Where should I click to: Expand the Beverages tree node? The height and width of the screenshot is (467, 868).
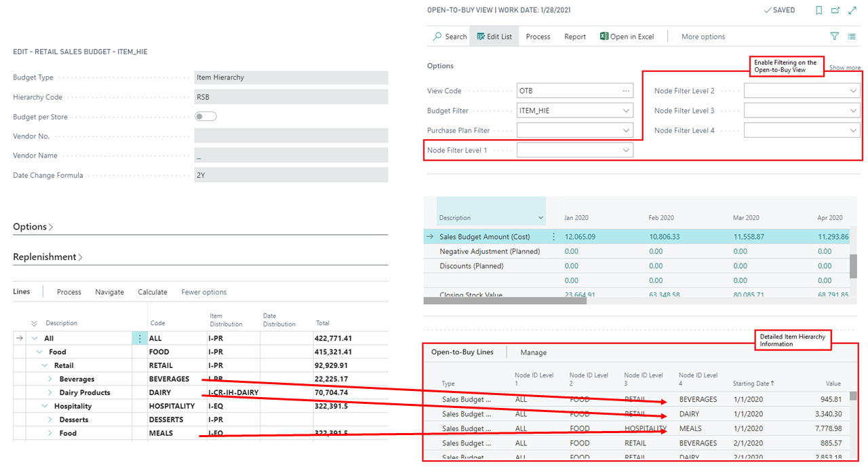click(x=50, y=379)
